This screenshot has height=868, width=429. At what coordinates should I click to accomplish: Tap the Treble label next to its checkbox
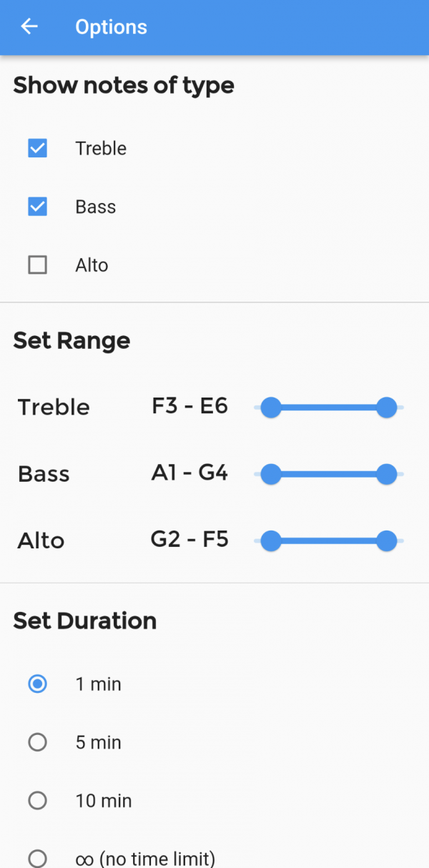click(101, 149)
